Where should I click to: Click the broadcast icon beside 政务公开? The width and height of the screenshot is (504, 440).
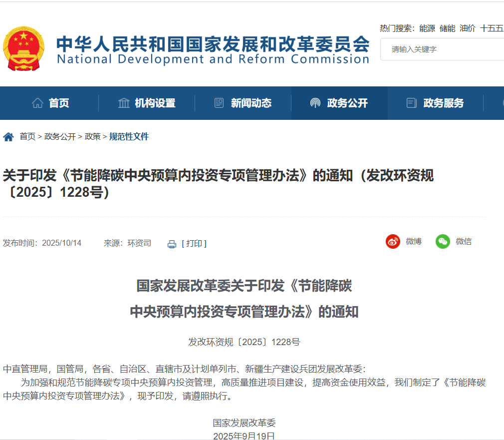click(315, 103)
